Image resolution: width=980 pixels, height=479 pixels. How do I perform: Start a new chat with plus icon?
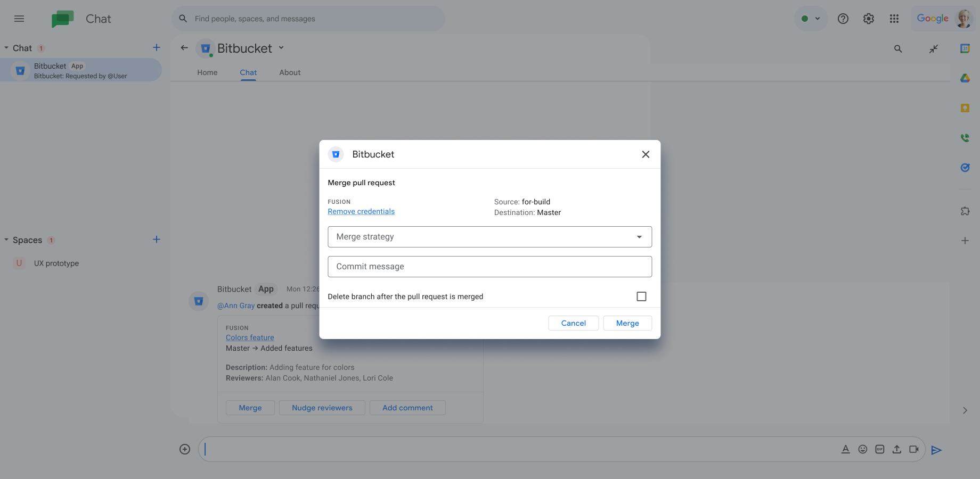(157, 47)
